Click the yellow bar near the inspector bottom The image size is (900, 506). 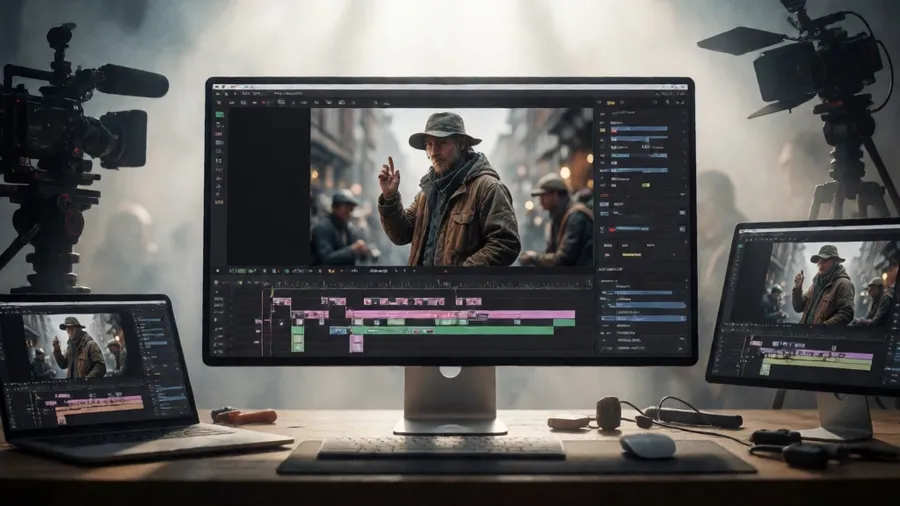tap(631, 254)
